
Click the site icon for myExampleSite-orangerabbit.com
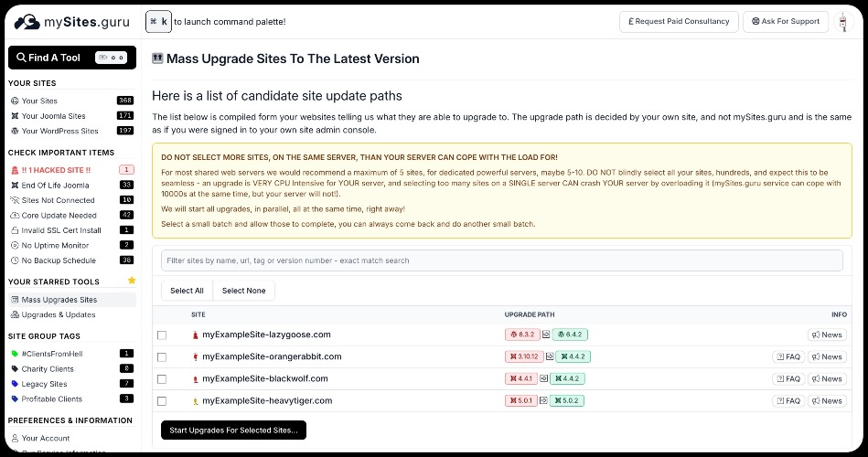click(195, 356)
